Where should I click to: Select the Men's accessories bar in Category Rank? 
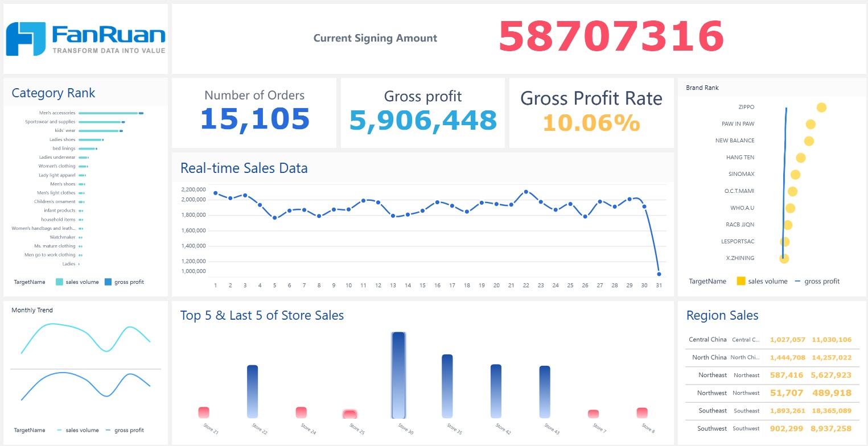pyautogui.click(x=108, y=113)
